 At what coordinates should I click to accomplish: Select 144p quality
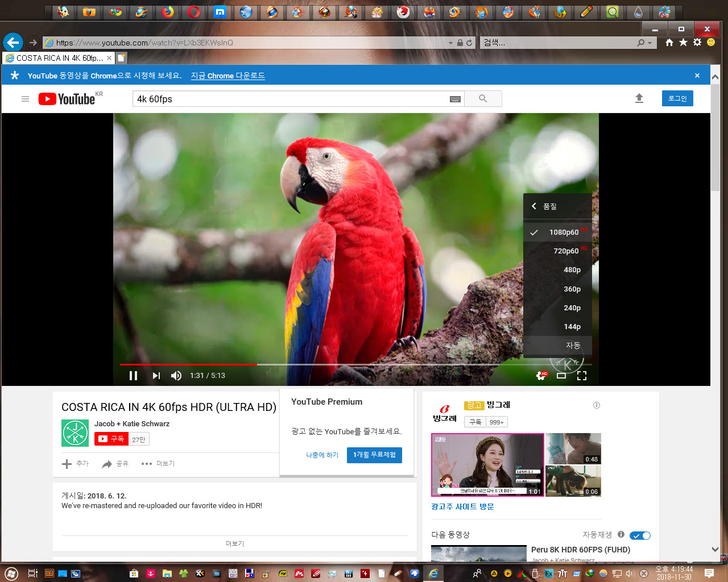[x=557, y=326]
